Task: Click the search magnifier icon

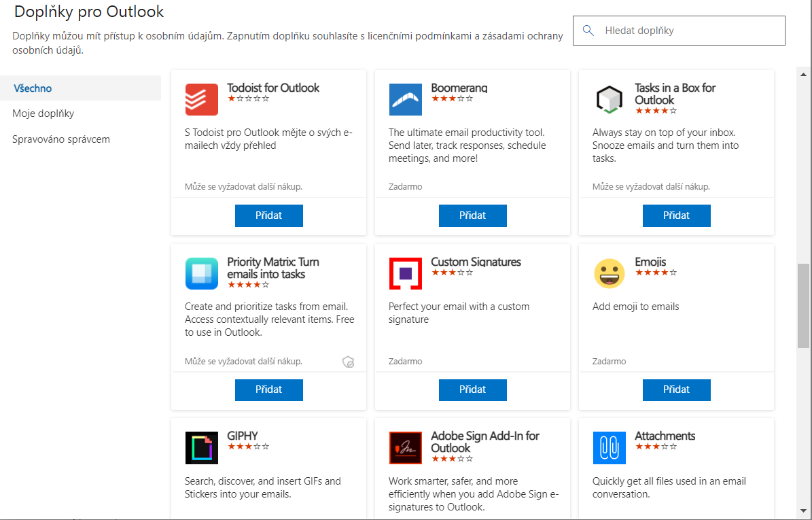Action: 588,30
